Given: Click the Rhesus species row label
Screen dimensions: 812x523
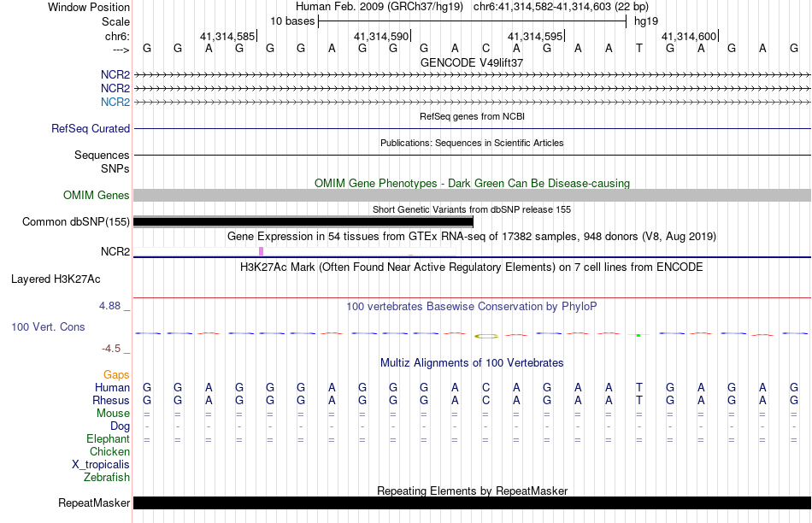Looking at the screenshot, I should click(111, 400).
